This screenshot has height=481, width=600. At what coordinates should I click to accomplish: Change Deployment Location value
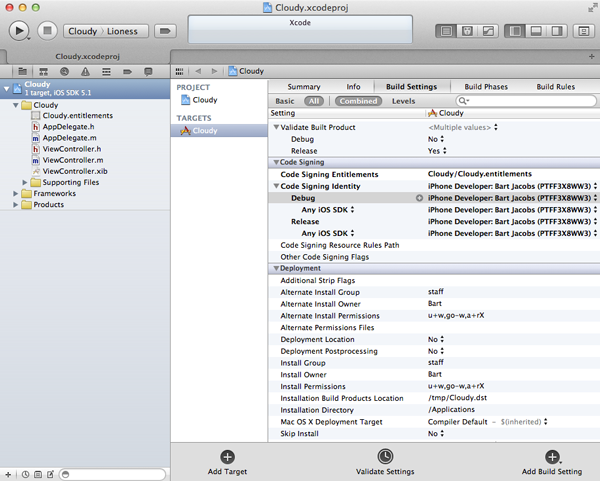point(436,339)
